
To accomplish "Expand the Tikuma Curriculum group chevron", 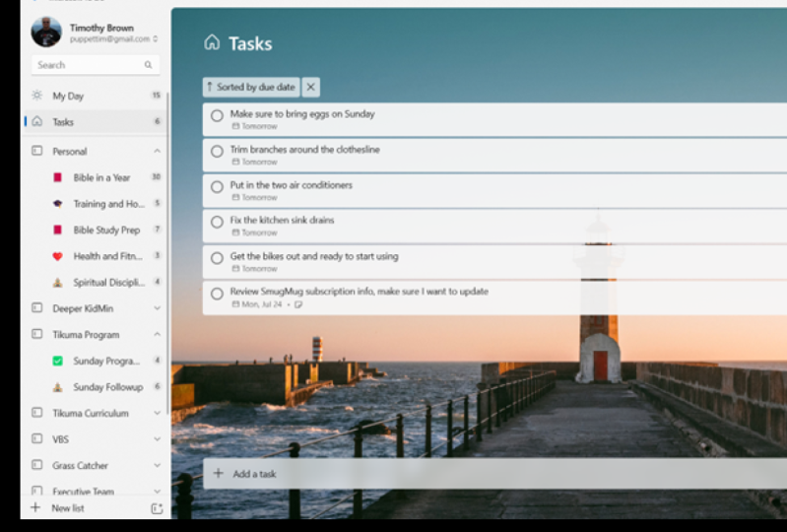I will point(157,413).
